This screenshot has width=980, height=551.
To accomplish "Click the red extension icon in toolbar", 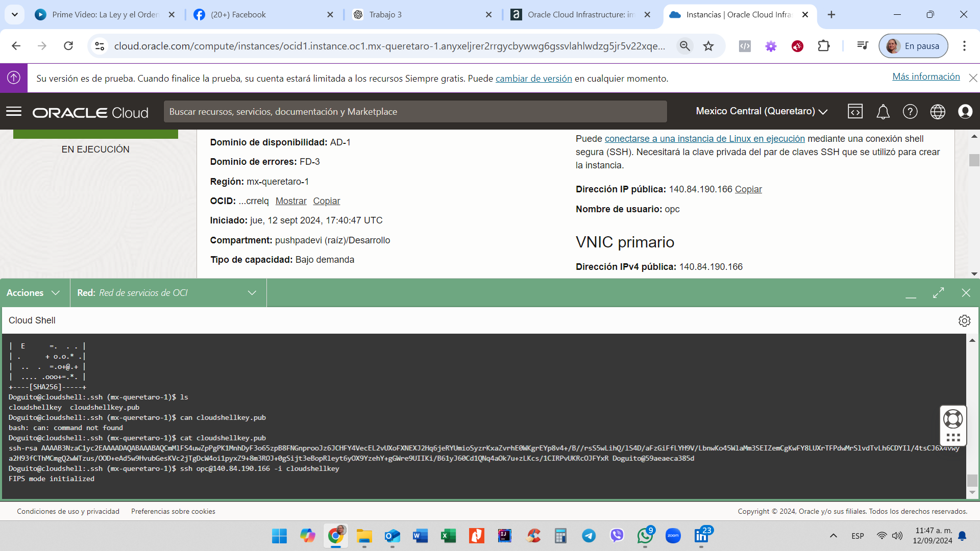I will pos(797,46).
